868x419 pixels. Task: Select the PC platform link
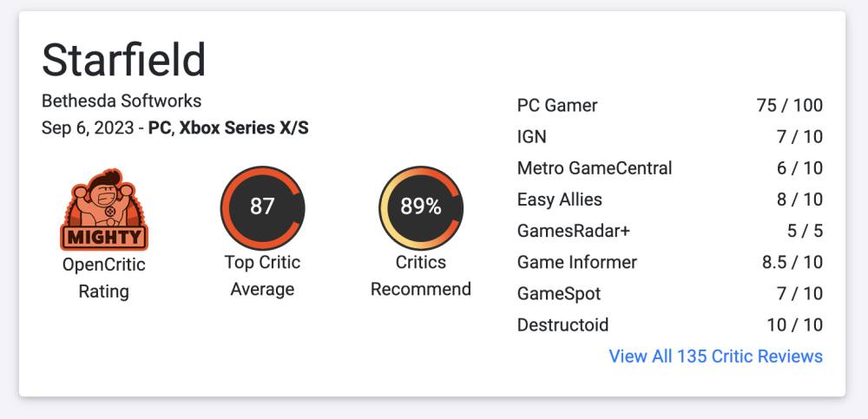[159, 128]
